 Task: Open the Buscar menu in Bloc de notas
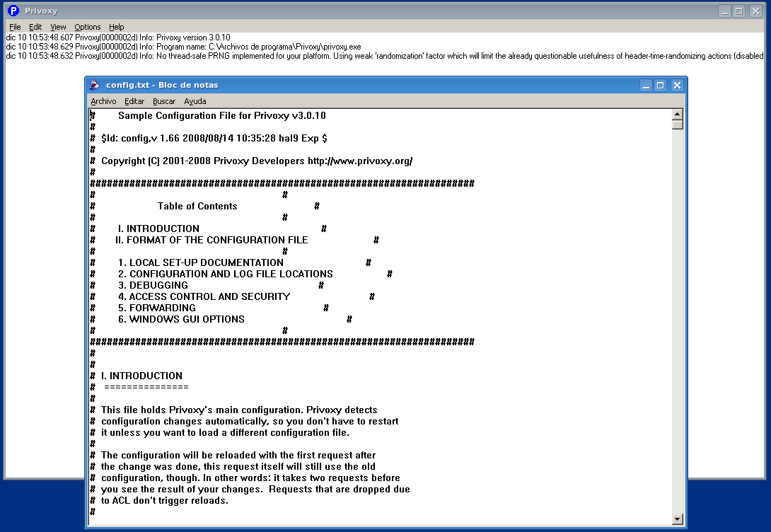point(164,101)
